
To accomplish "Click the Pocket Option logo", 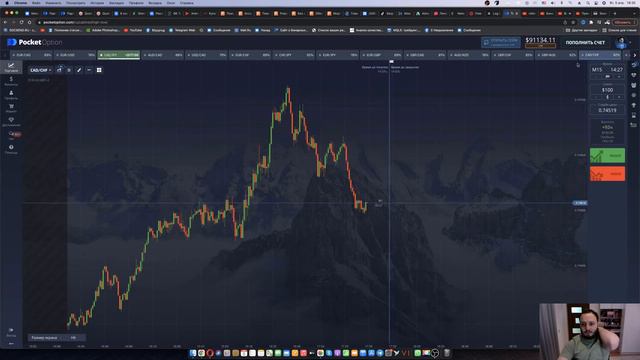I will point(35,42).
